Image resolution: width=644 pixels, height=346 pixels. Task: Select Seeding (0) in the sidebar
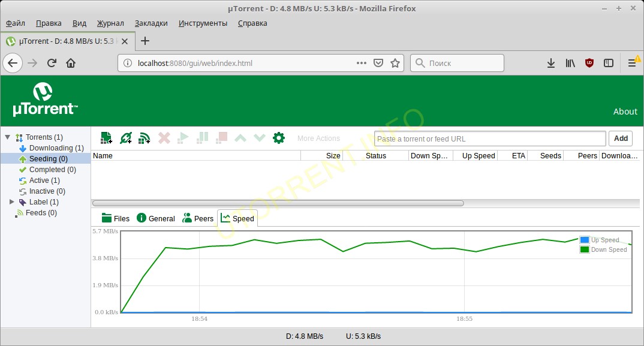[49, 159]
